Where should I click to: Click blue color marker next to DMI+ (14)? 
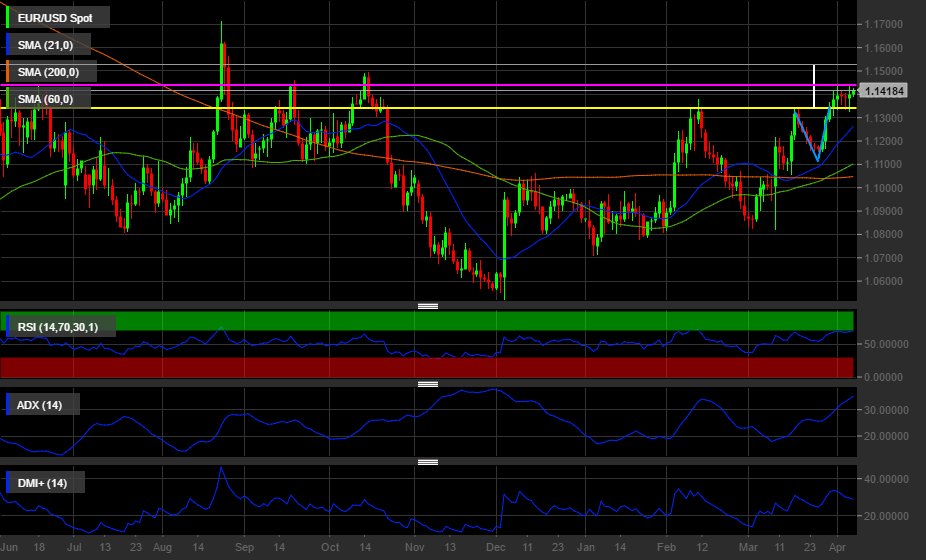point(8,483)
